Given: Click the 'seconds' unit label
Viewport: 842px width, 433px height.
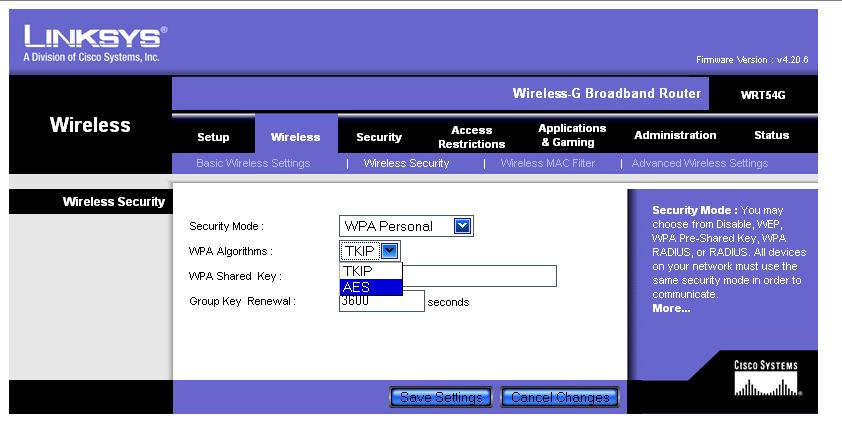Looking at the screenshot, I should (448, 302).
